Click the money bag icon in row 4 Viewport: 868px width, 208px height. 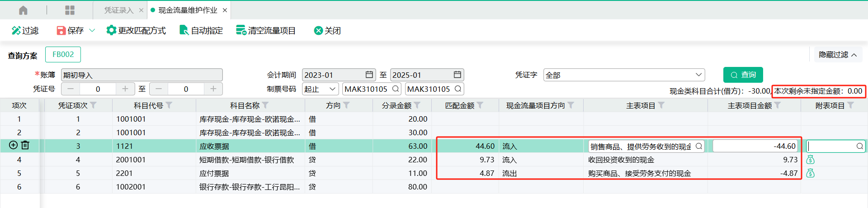coord(810,160)
